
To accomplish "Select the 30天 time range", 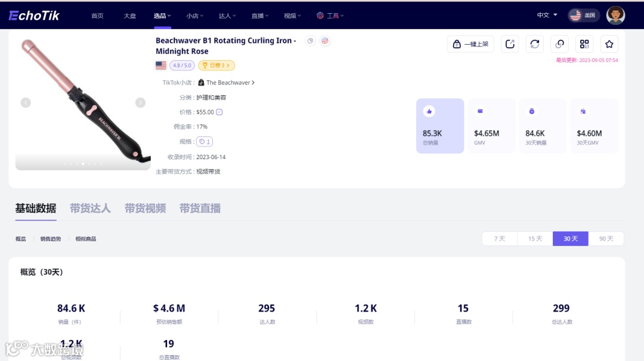I will pyautogui.click(x=571, y=239).
